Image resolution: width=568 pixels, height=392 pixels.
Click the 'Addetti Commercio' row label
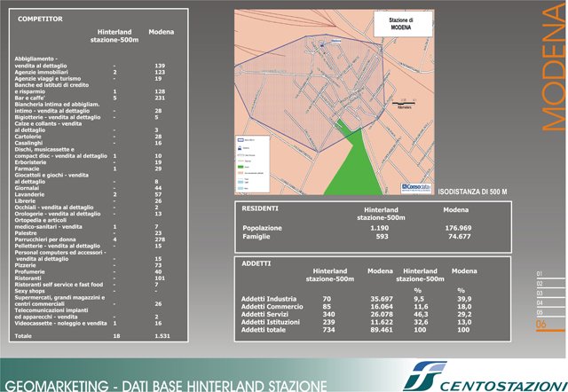point(272,307)
